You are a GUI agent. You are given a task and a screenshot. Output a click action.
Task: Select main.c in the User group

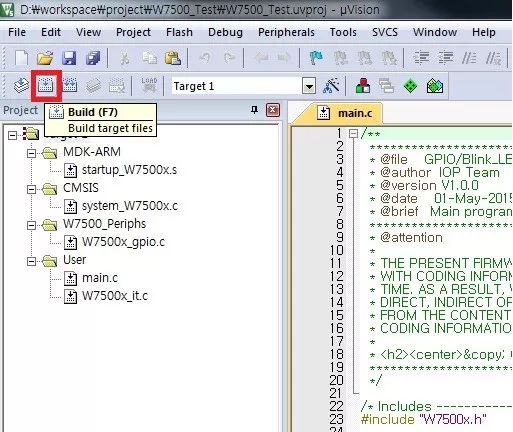100,278
